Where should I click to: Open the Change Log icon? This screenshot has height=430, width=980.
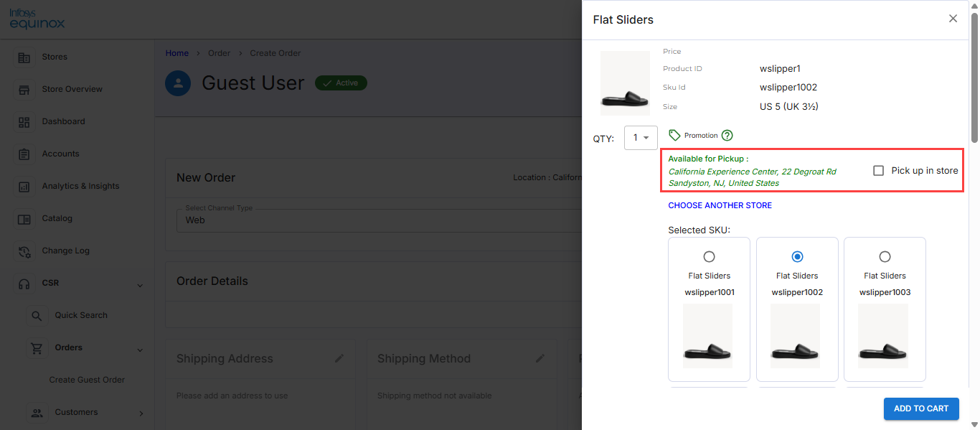(24, 251)
